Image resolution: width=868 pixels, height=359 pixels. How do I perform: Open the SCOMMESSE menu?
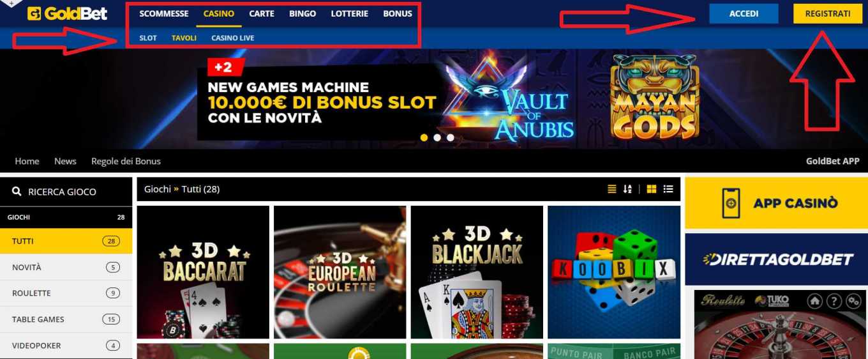(x=164, y=13)
